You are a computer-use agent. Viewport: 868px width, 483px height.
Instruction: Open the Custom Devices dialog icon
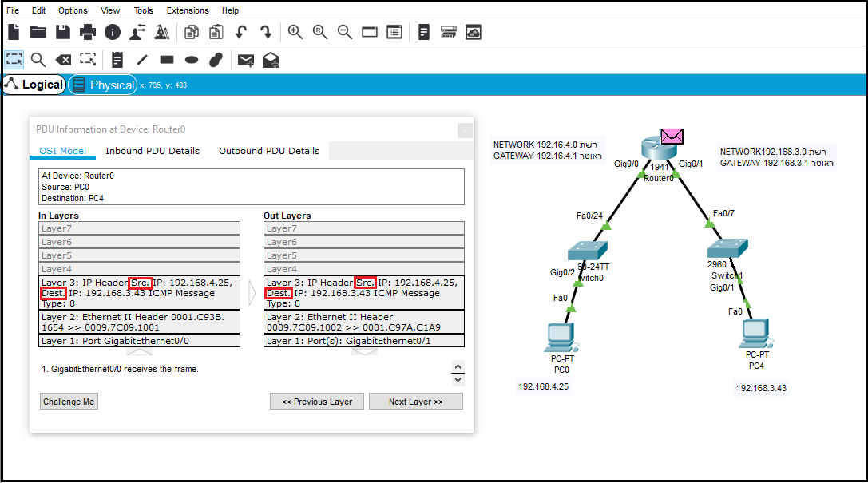(x=394, y=32)
